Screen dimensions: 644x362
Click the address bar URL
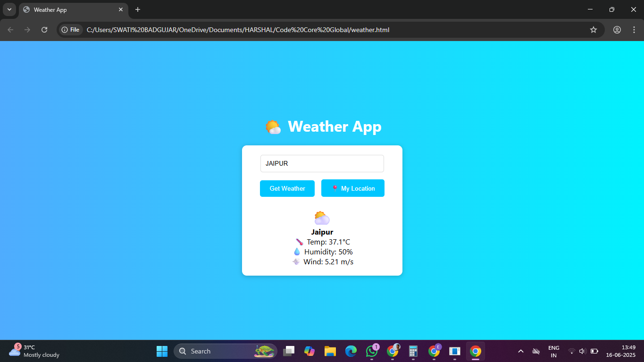pyautogui.click(x=238, y=30)
